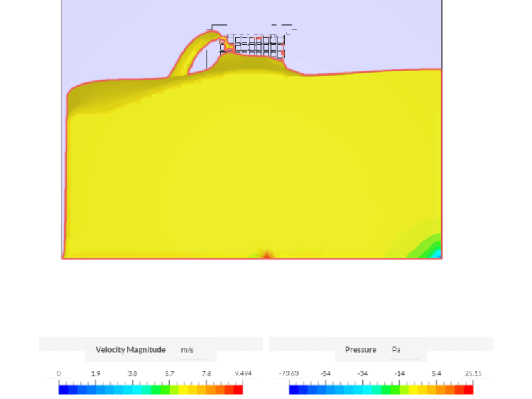Image resolution: width=532 pixels, height=399 pixels.
Task: Click the Velocity Magnitude legend title
Action: 130,350
